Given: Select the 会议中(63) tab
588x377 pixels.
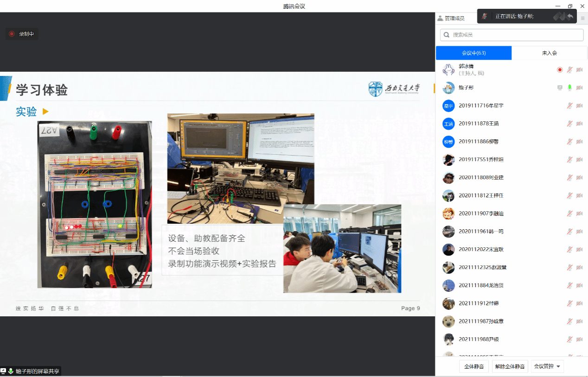Looking at the screenshot, I should pyautogui.click(x=473, y=53).
